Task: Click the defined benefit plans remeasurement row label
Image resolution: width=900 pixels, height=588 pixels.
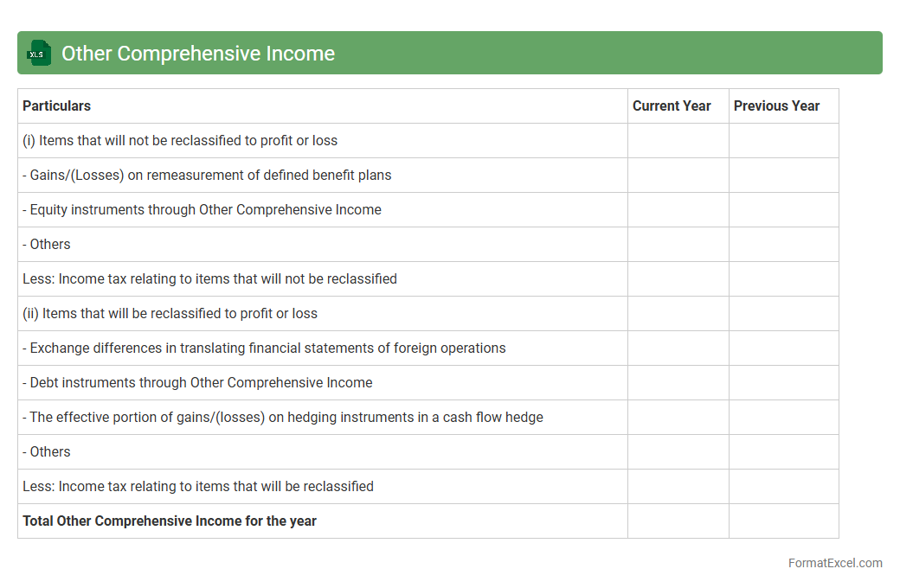Action: pos(207,175)
